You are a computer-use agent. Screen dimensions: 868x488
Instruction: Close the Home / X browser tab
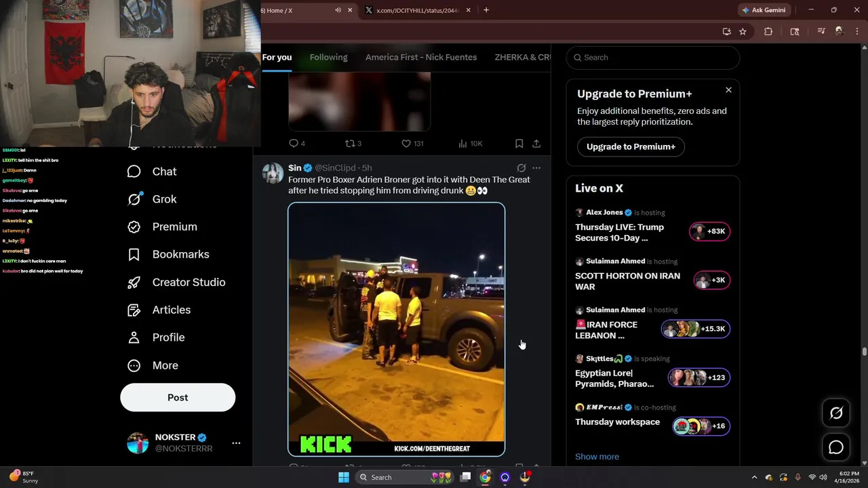tap(351, 10)
